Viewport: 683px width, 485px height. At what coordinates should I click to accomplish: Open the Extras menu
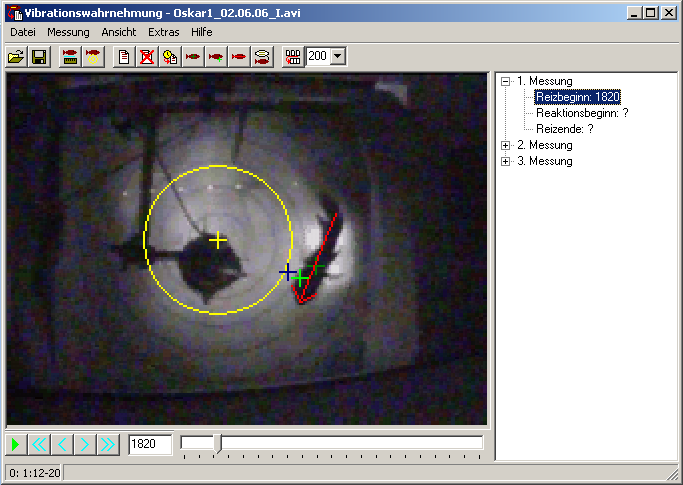coord(164,32)
